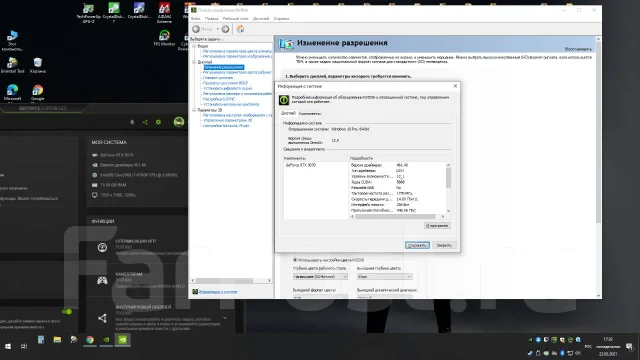Select Установка нескольких дисплеев tree item
Image resolution: width=640 pixels, height=360 pixels.
(x=231, y=104)
